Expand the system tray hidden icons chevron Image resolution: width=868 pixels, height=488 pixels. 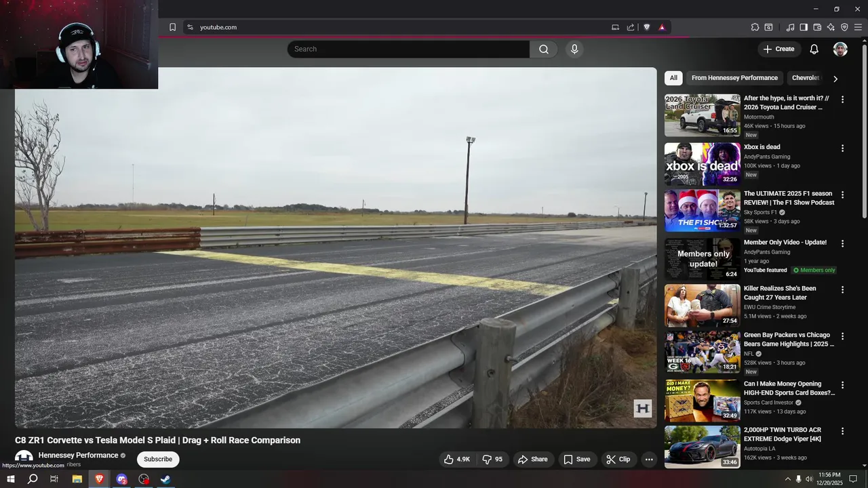[x=788, y=479]
